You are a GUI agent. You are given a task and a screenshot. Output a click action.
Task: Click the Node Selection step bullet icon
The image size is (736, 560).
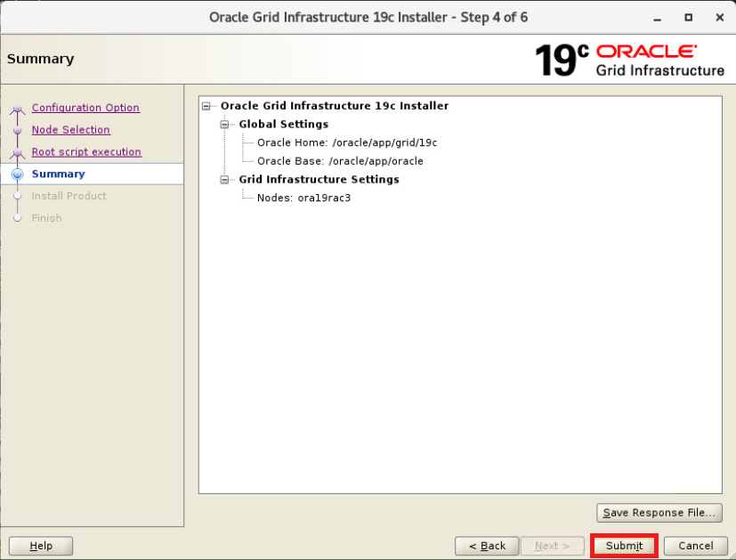(x=18, y=130)
